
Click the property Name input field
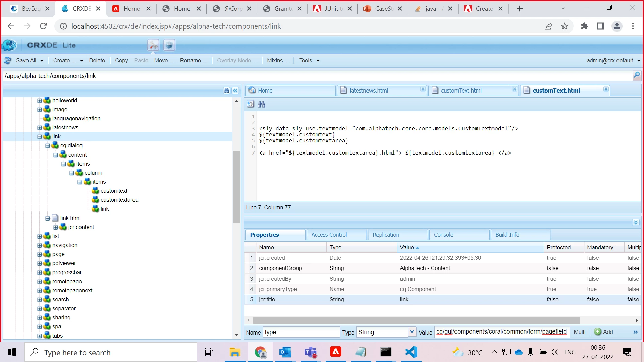point(301,332)
